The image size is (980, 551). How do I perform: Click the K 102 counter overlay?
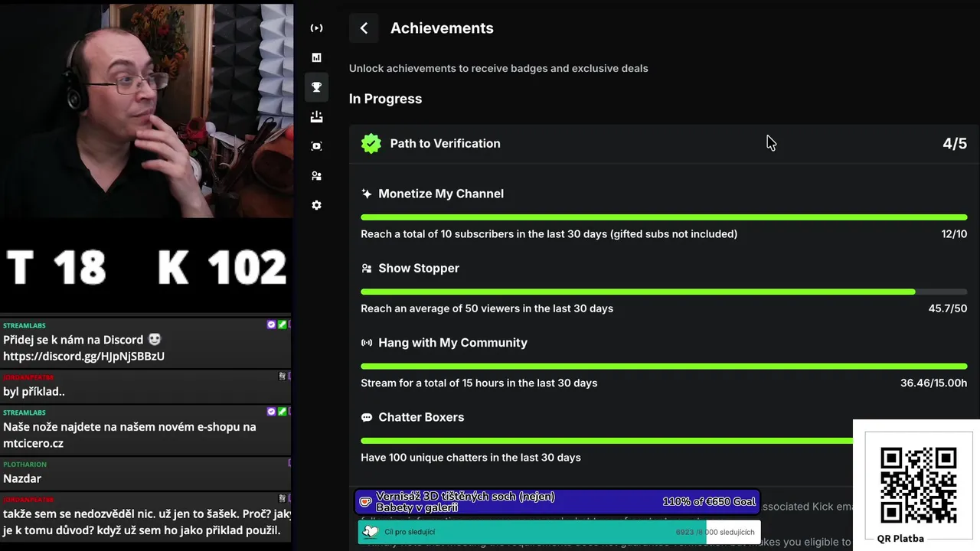coord(222,267)
